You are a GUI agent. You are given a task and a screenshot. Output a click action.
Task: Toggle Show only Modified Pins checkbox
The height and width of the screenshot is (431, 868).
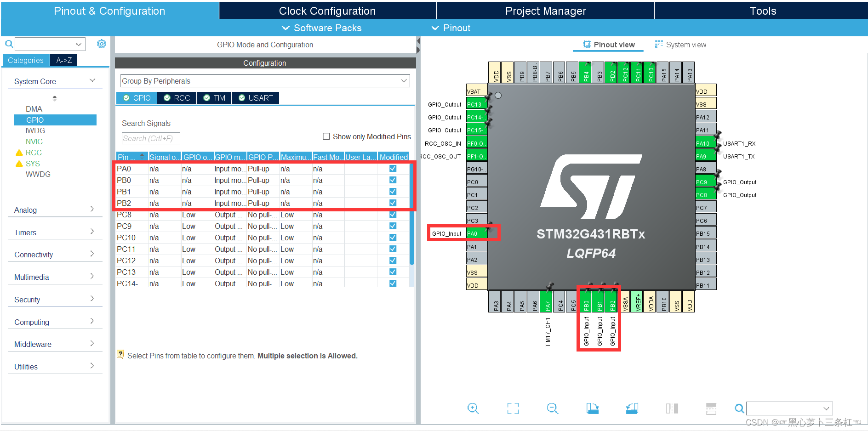pyautogui.click(x=326, y=136)
